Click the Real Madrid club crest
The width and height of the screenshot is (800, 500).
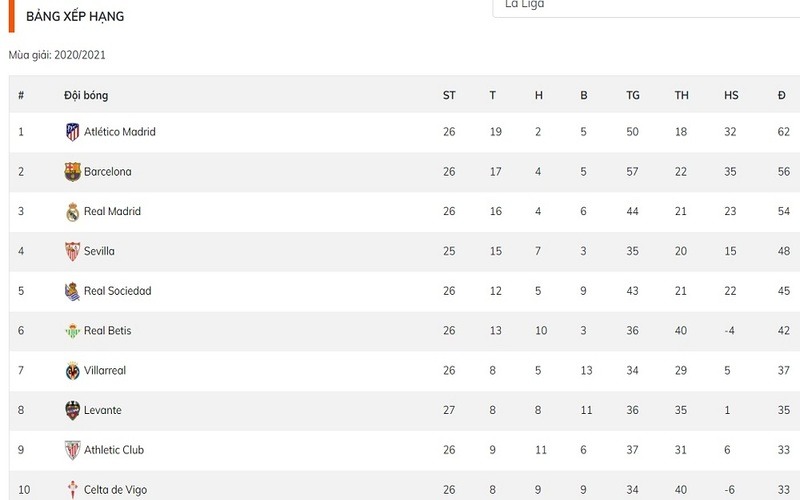point(72,212)
